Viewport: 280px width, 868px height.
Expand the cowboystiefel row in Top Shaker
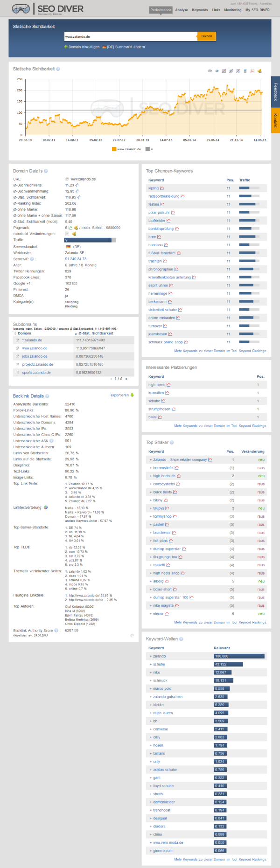point(151,484)
